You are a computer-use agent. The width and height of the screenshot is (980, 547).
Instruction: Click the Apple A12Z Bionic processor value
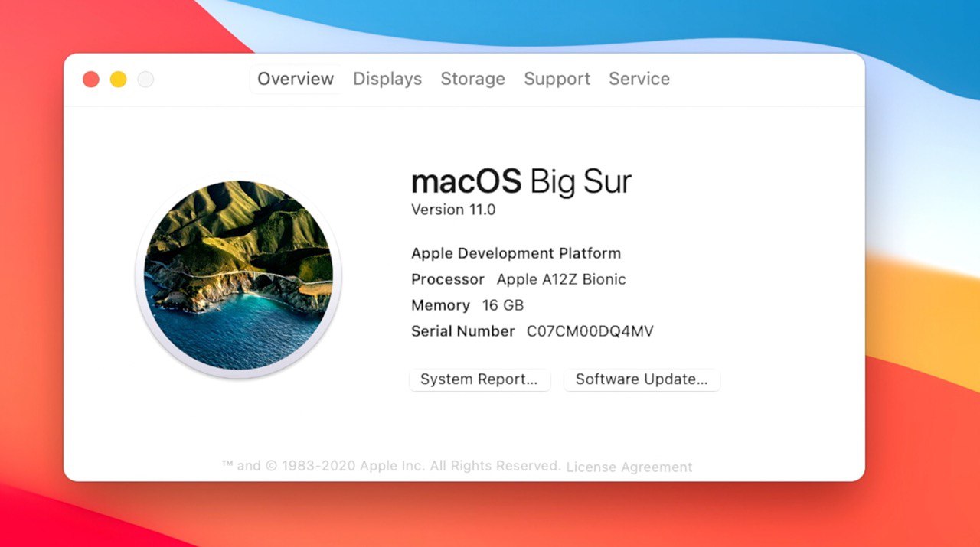(x=561, y=279)
